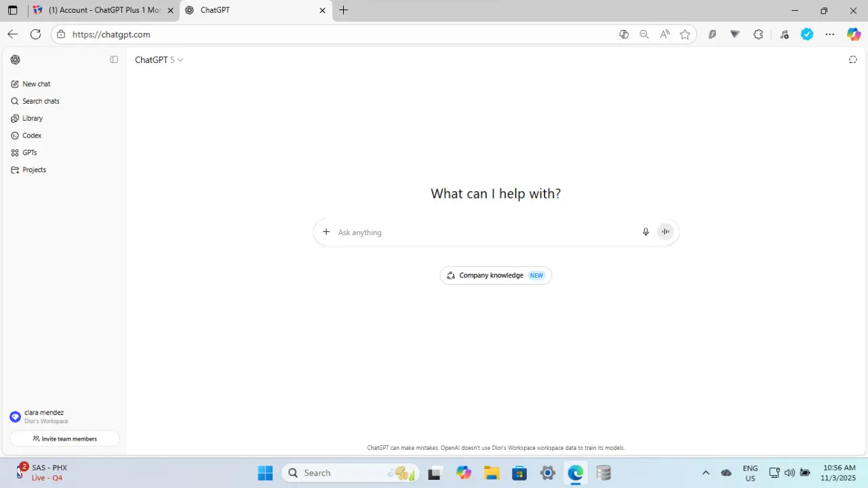
Task: Click Invite team members button
Action: click(x=64, y=439)
